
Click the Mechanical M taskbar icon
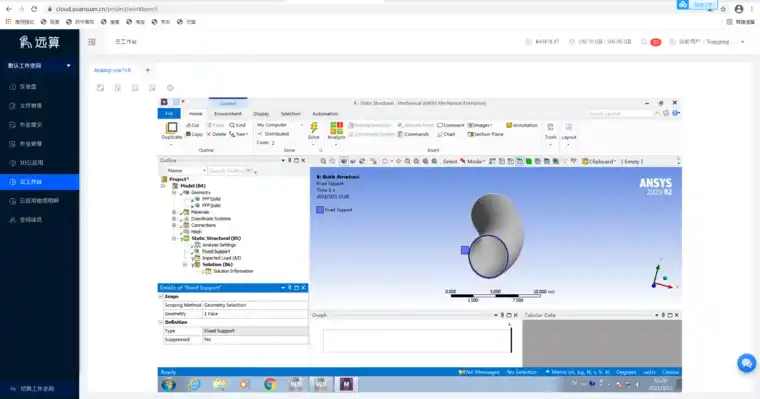pos(346,384)
